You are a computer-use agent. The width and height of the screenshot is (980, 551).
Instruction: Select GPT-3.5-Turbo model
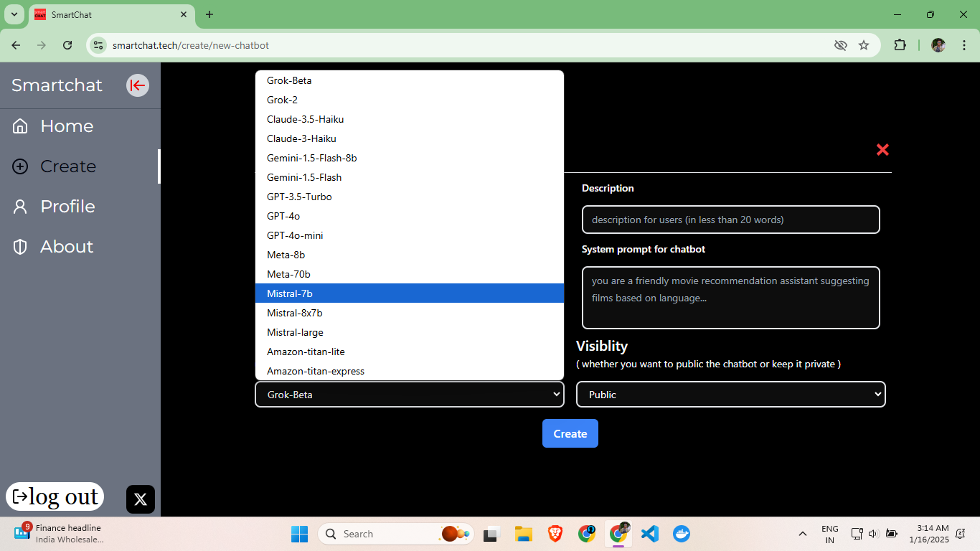[410, 197]
